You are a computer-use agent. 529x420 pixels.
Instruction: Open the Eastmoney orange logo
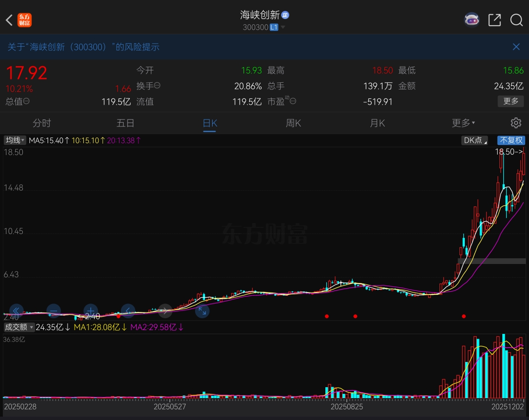click(25, 20)
